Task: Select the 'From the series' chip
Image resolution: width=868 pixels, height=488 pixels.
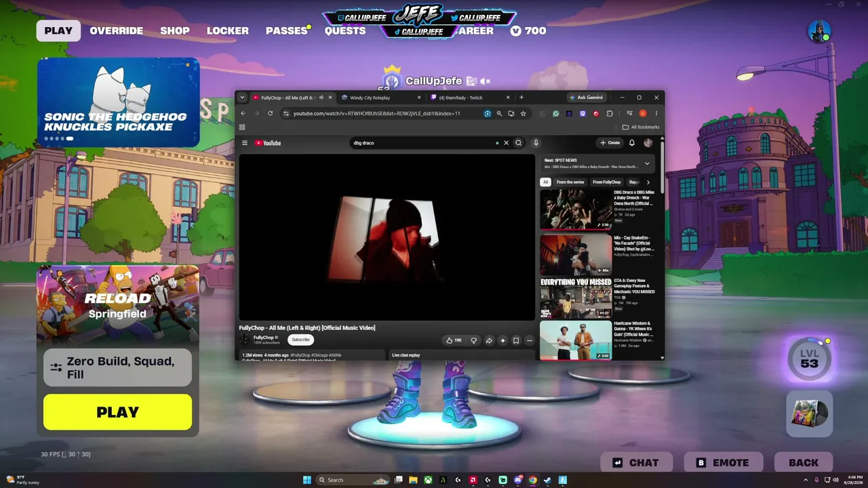Action: click(x=570, y=182)
